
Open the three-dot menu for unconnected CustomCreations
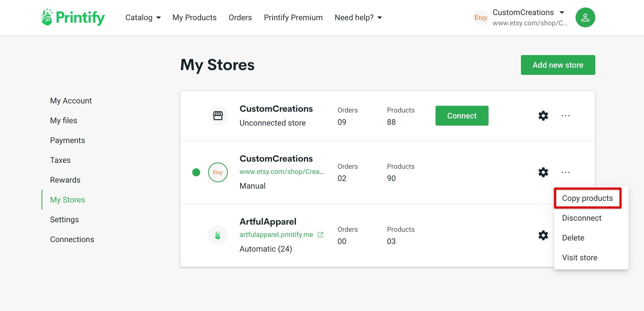click(566, 116)
